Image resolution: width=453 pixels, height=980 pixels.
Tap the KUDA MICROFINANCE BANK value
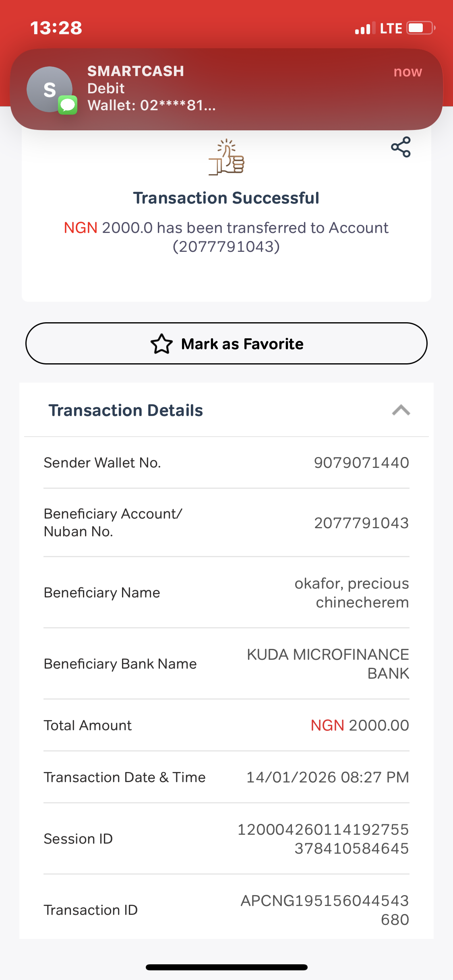point(328,664)
